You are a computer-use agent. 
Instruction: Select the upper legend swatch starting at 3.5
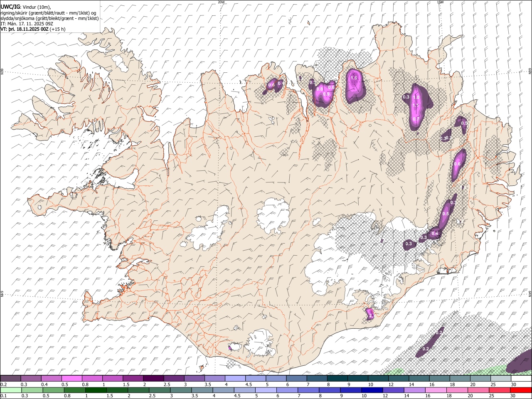click(214, 378)
